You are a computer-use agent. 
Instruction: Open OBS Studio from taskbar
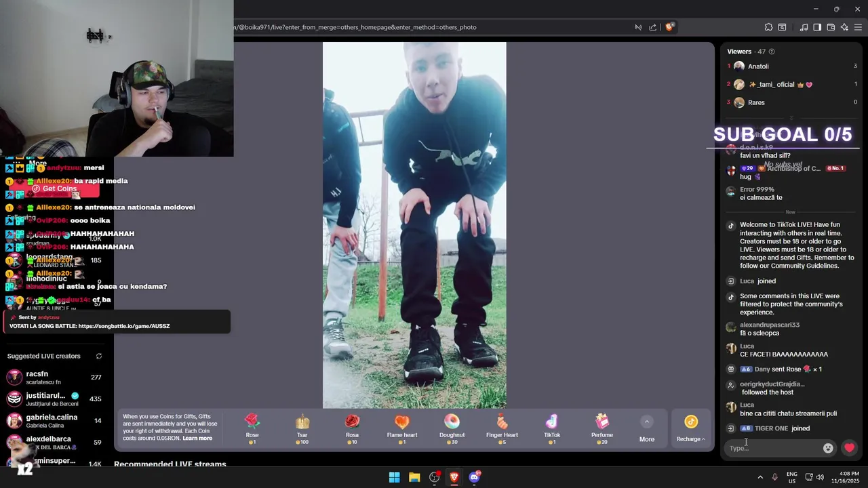pyautogui.click(x=435, y=477)
